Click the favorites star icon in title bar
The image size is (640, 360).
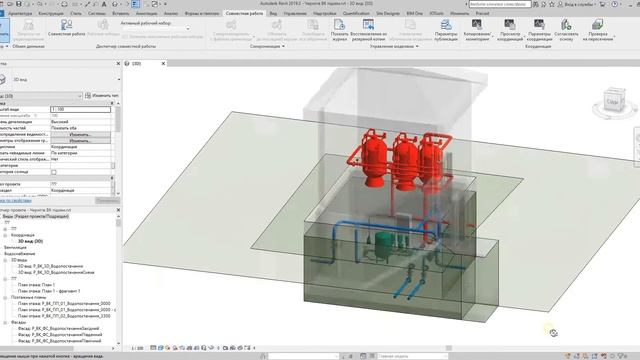tap(552, 4)
